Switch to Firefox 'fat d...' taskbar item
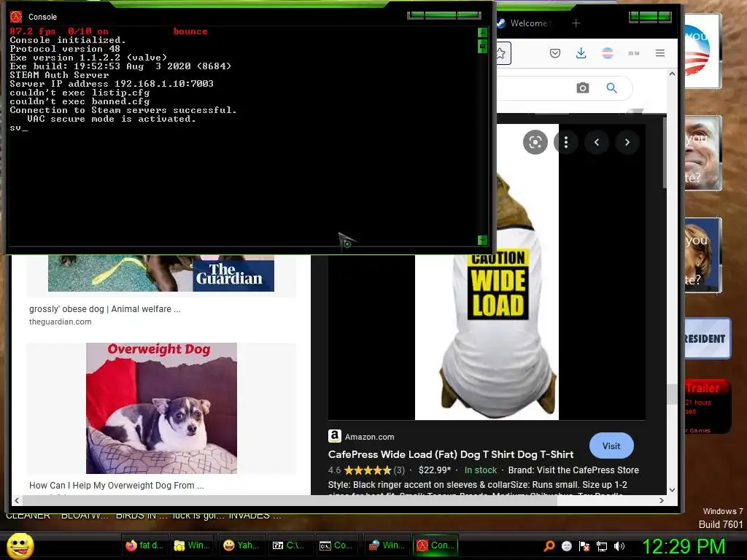The image size is (747, 560). [145, 545]
